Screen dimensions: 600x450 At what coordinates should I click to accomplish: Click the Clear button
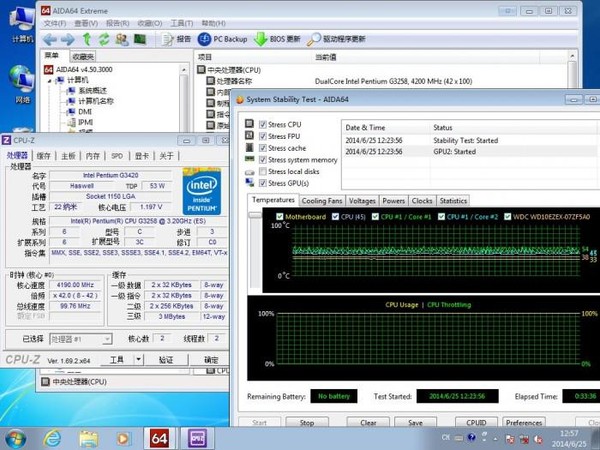pos(368,422)
